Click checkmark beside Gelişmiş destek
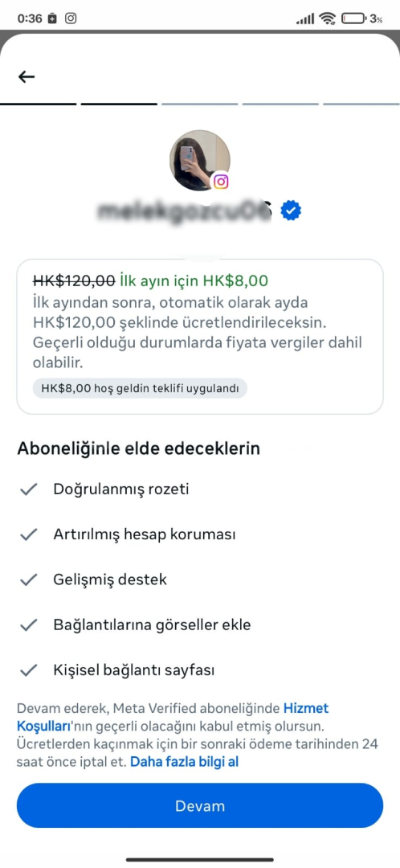400x868 pixels. (28, 579)
